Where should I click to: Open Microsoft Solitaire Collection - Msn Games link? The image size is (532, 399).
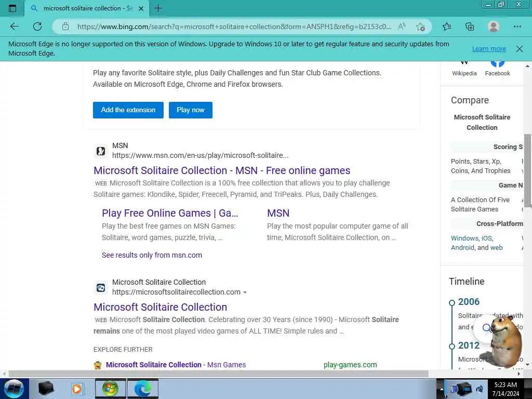[176, 365]
